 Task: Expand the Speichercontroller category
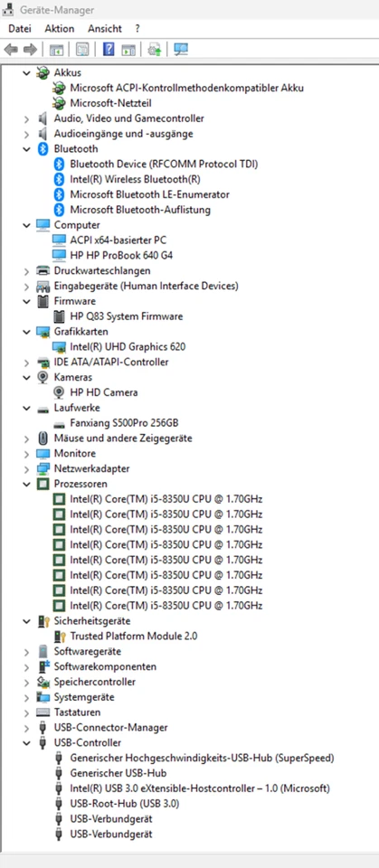26,682
